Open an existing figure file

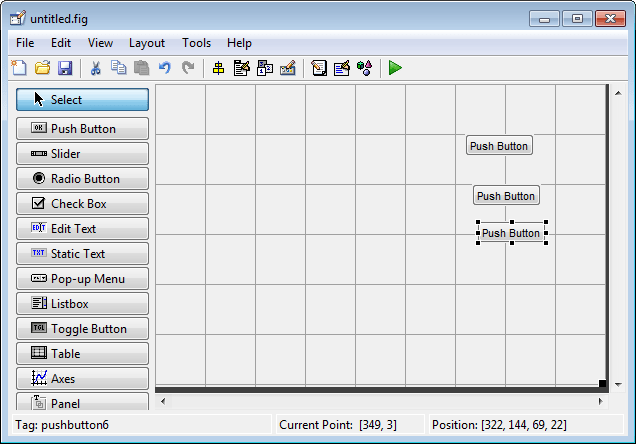pos(43,68)
